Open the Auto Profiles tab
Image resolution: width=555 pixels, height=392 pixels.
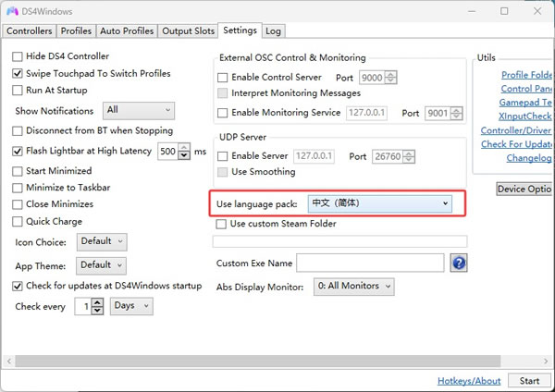[127, 31]
